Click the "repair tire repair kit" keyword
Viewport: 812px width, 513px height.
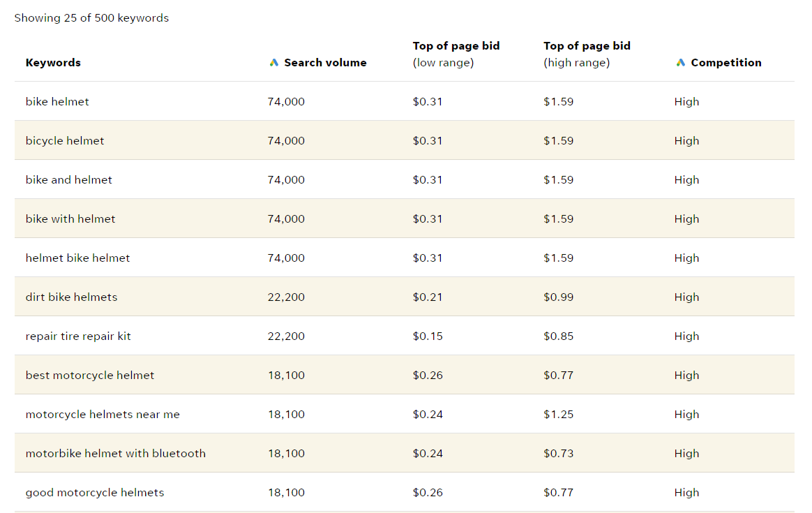point(78,336)
